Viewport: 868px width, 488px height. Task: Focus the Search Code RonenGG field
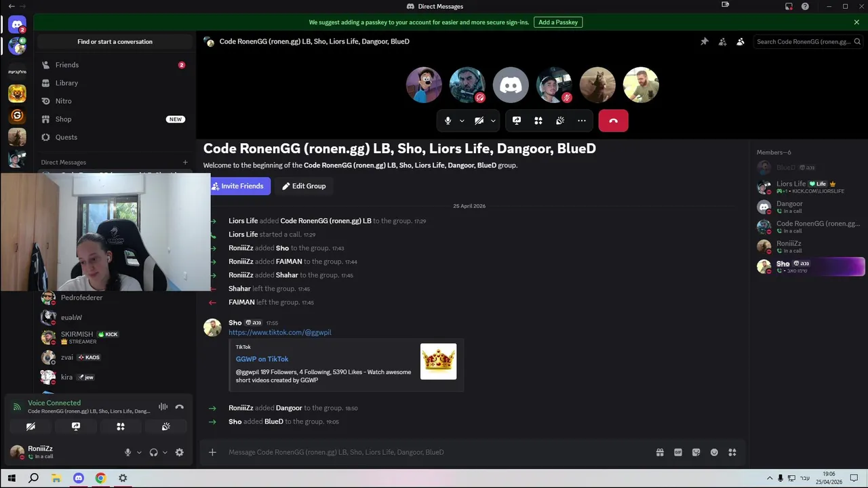pos(807,41)
